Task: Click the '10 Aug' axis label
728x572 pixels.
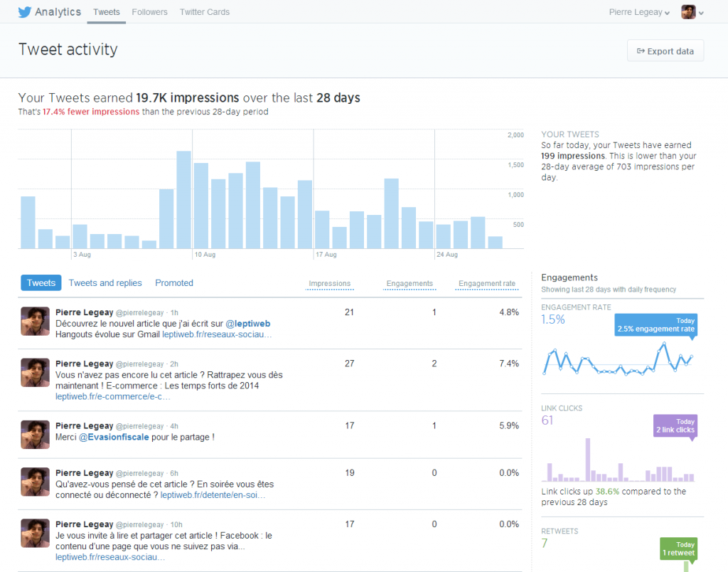Action: (x=205, y=255)
